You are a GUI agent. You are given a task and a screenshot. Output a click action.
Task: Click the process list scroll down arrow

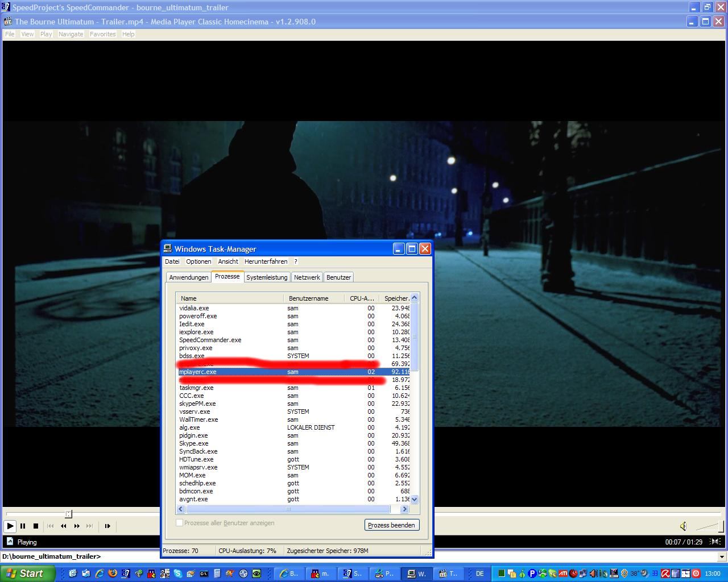click(x=415, y=499)
